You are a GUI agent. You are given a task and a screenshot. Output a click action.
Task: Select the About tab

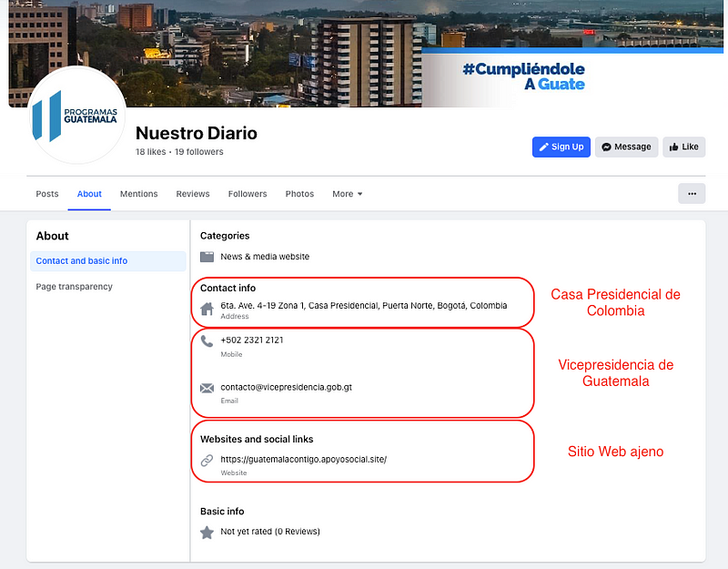click(x=89, y=194)
